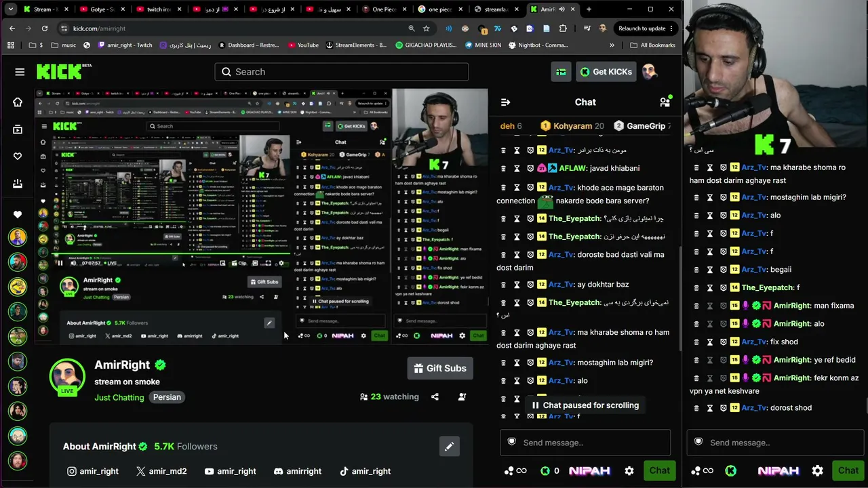Screen dimensions: 868x488
Task: Click the Get KICKs button
Action: click(x=606, y=72)
